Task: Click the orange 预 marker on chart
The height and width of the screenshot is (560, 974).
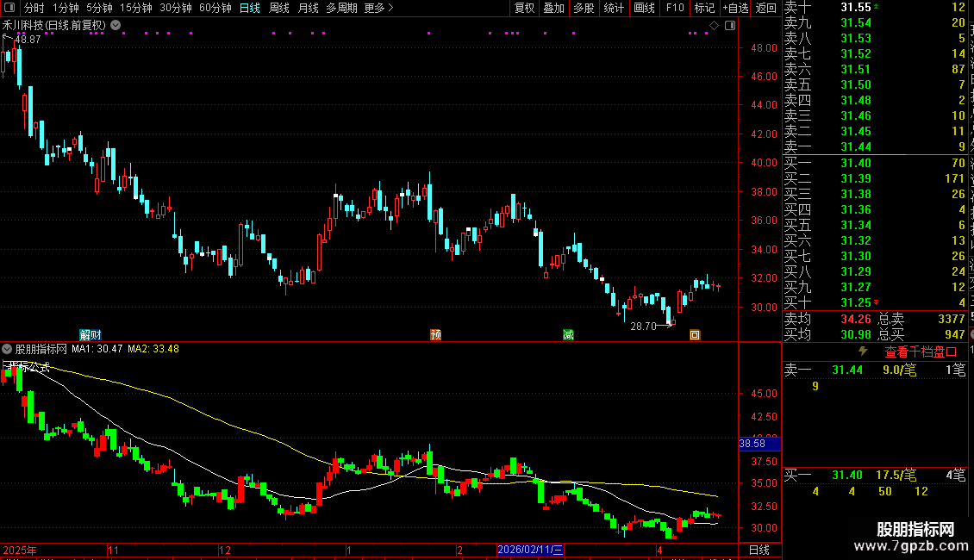Action: point(435,334)
